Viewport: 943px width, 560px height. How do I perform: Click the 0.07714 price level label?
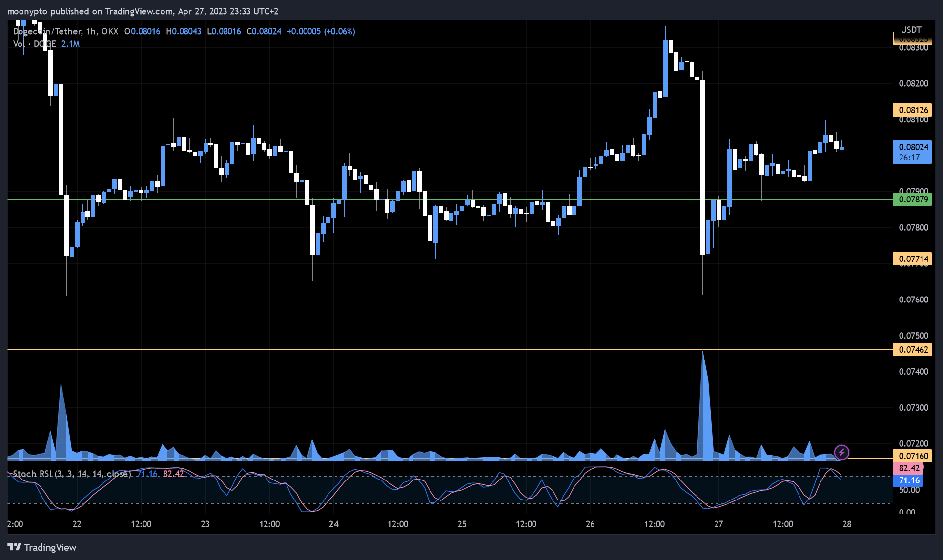pyautogui.click(x=912, y=259)
